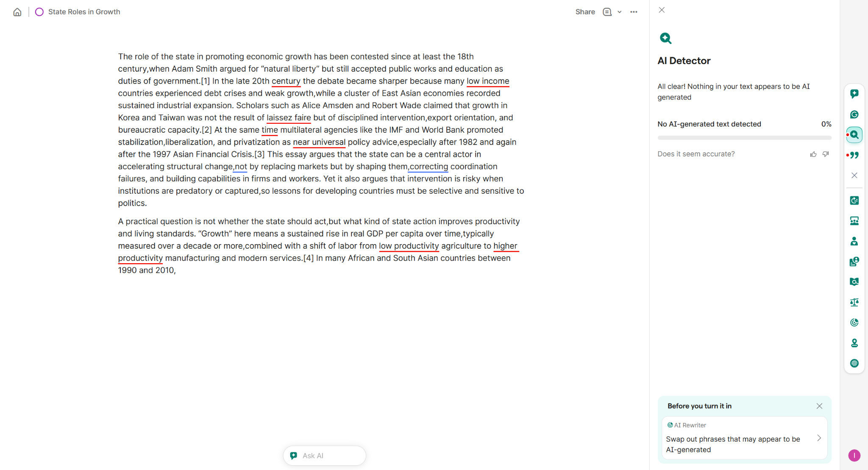Dismiss the Before you turn it in card
This screenshot has height=470, width=868.
819,406
